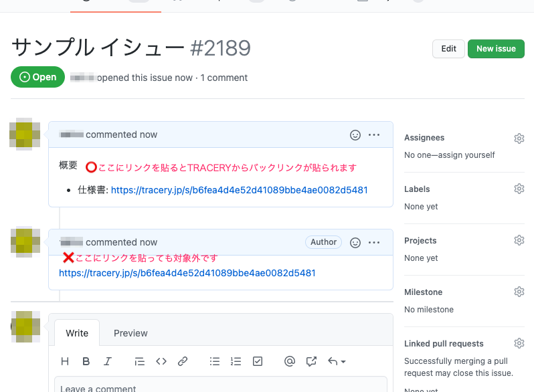Open Milestone settings gear
This screenshot has width=534, height=392.
[x=519, y=292]
